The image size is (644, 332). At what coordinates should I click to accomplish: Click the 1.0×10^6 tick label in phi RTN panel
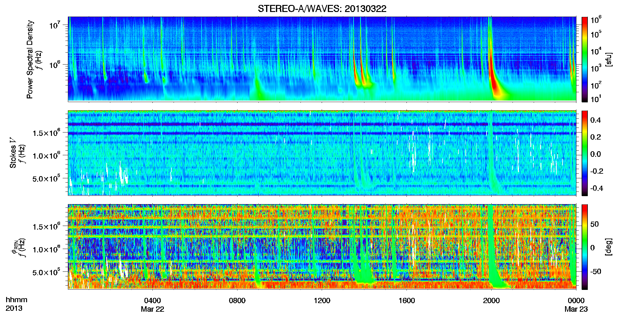pyautogui.click(x=46, y=249)
